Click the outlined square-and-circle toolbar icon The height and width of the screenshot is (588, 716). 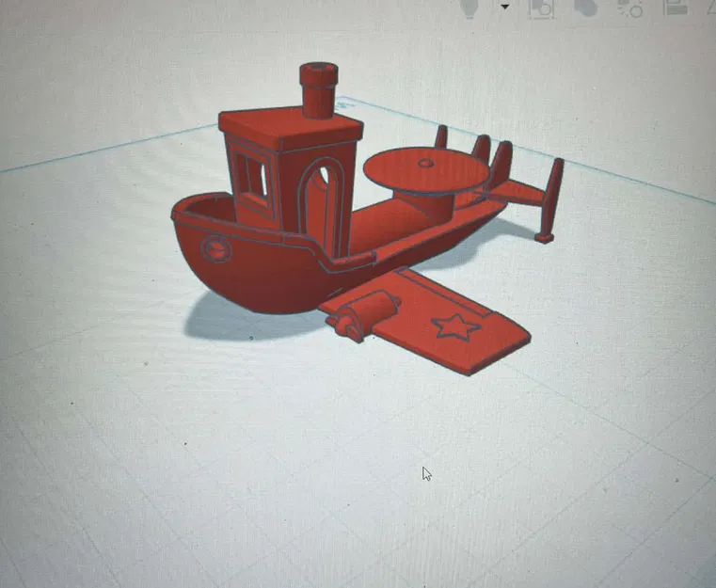[542, 8]
